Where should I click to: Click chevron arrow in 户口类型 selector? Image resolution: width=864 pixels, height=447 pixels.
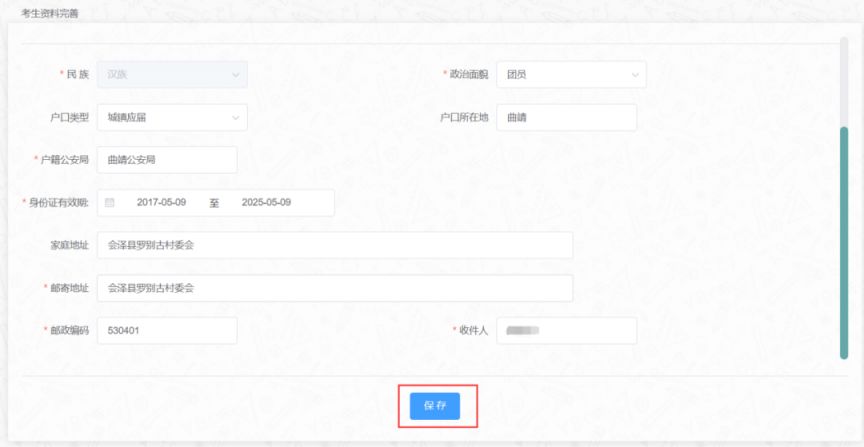pos(236,117)
